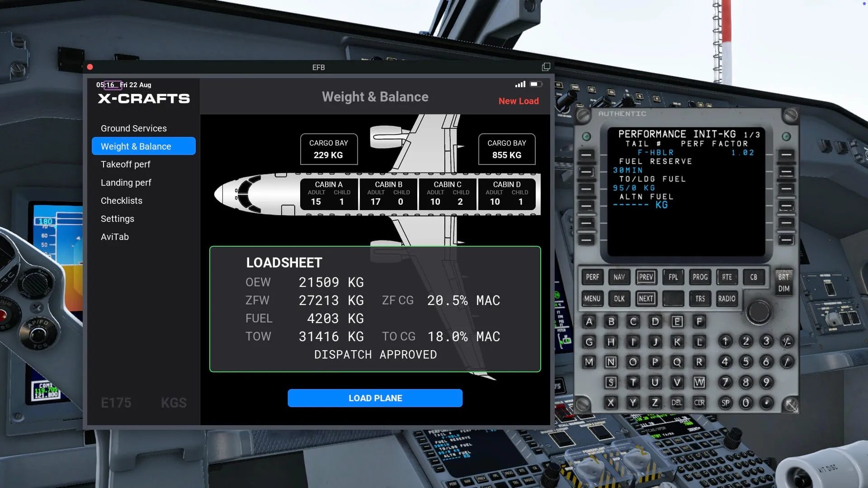Open the AviTab menu entry
Image resolution: width=868 pixels, height=488 pixels.
pyautogui.click(x=115, y=237)
